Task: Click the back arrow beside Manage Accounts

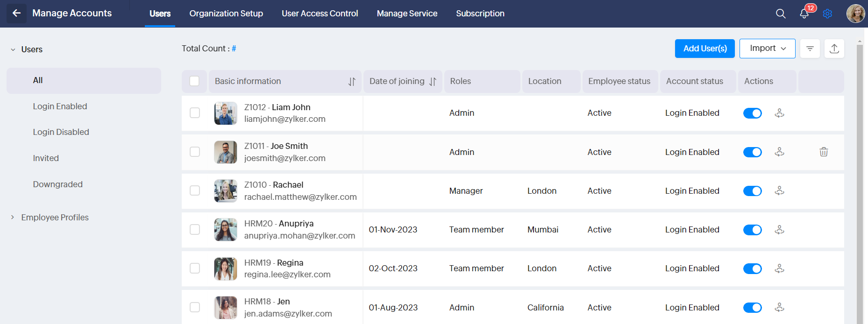Action: [x=16, y=13]
